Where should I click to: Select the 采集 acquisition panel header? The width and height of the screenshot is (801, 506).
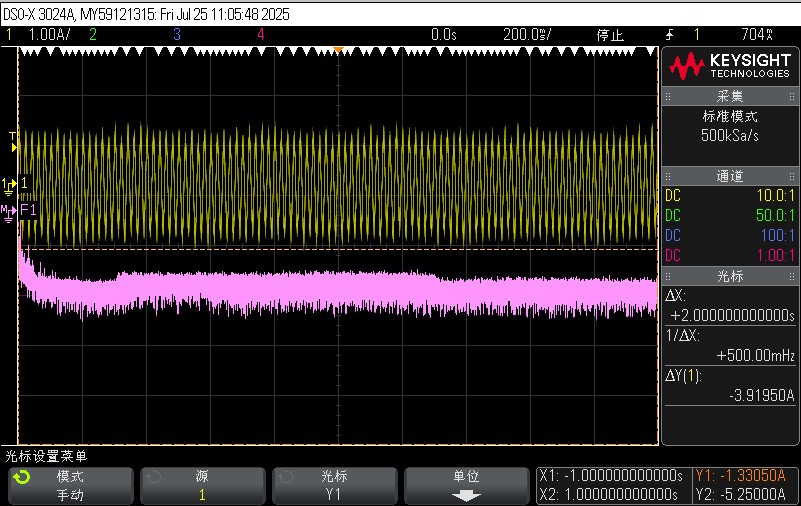tap(730, 96)
